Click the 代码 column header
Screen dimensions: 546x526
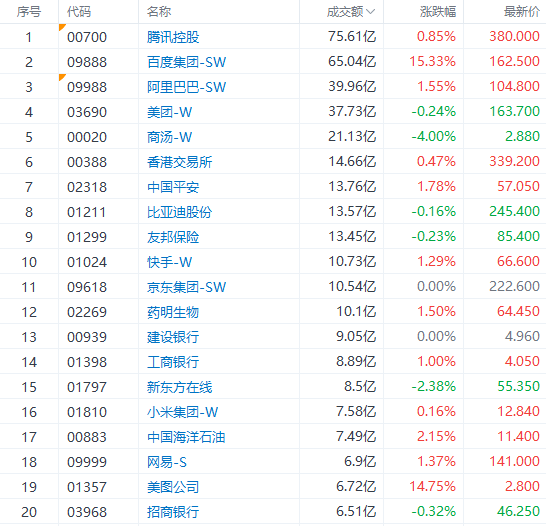[x=79, y=12]
